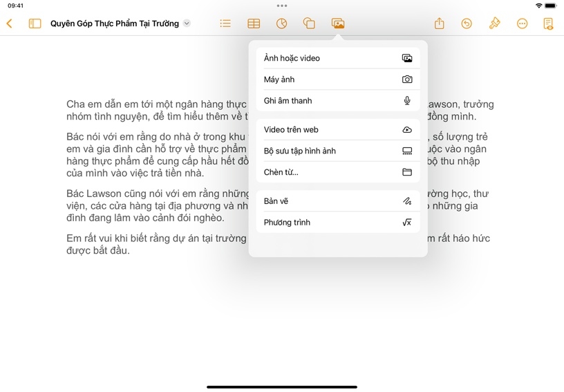This screenshot has width=564, height=392.
Task: Toggle the sidebar view panel
Action: [35, 24]
